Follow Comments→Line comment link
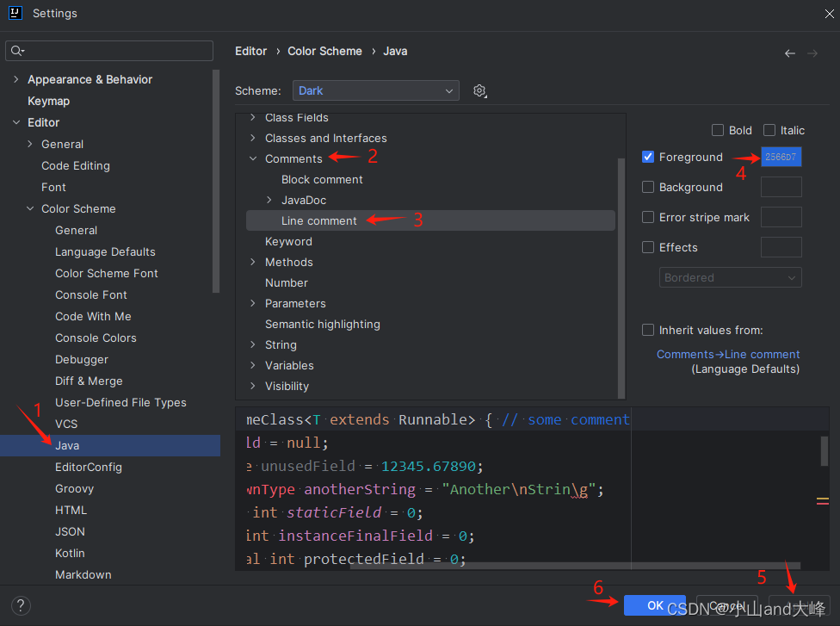Viewport: 840px width, 626px height. pos(728,354)
